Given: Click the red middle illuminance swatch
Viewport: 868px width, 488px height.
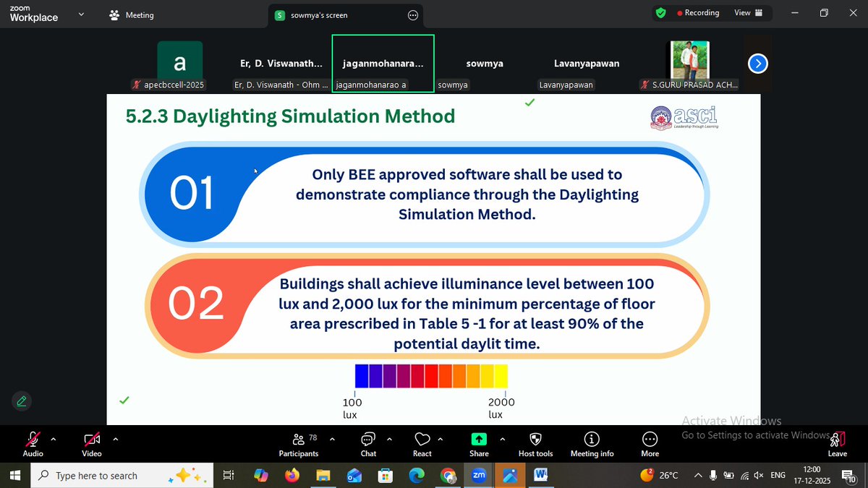Looking at the screenshot, I should tap(431, 376).
